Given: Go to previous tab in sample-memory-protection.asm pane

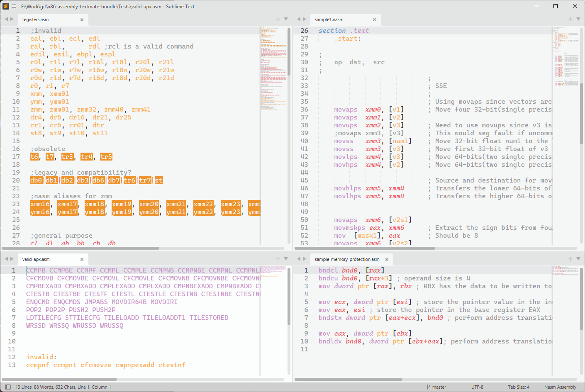Looking at the screenshot, I should [299, 259].
